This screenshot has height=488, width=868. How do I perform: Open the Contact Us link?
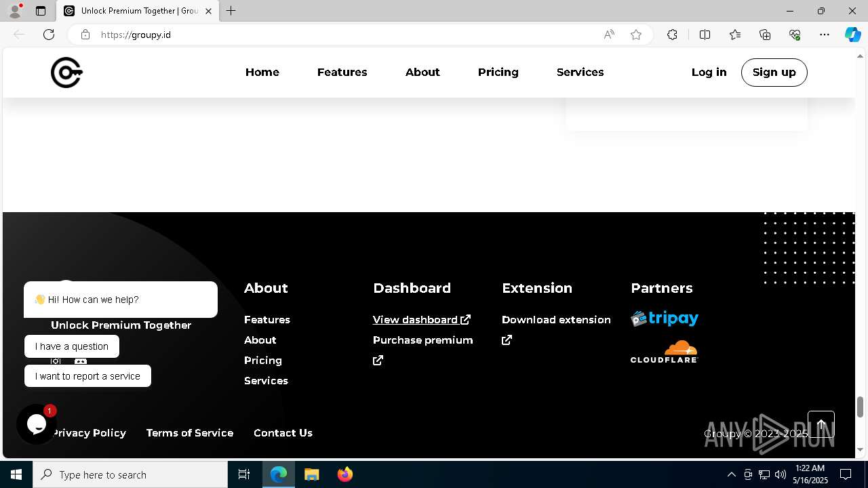(x=283, y=432)
